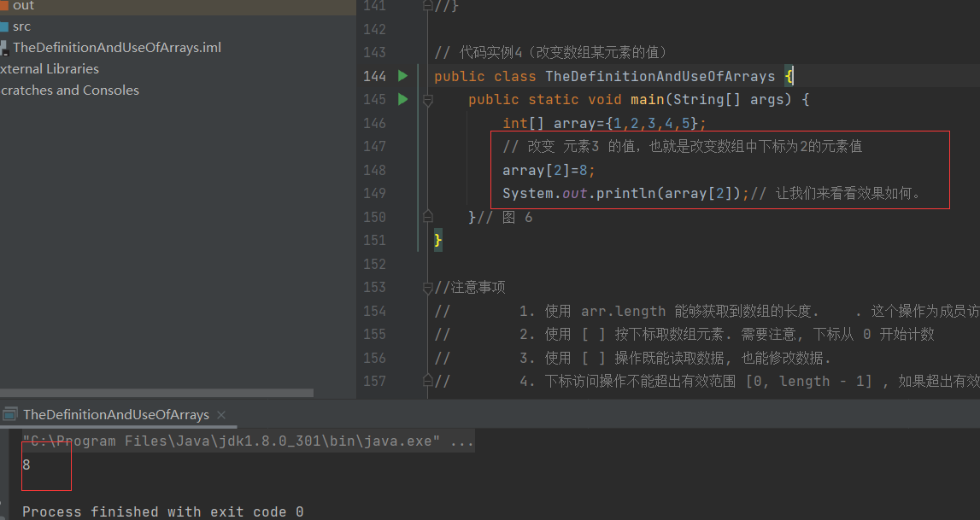Click 'main' method name in editor

pos(648,100)
